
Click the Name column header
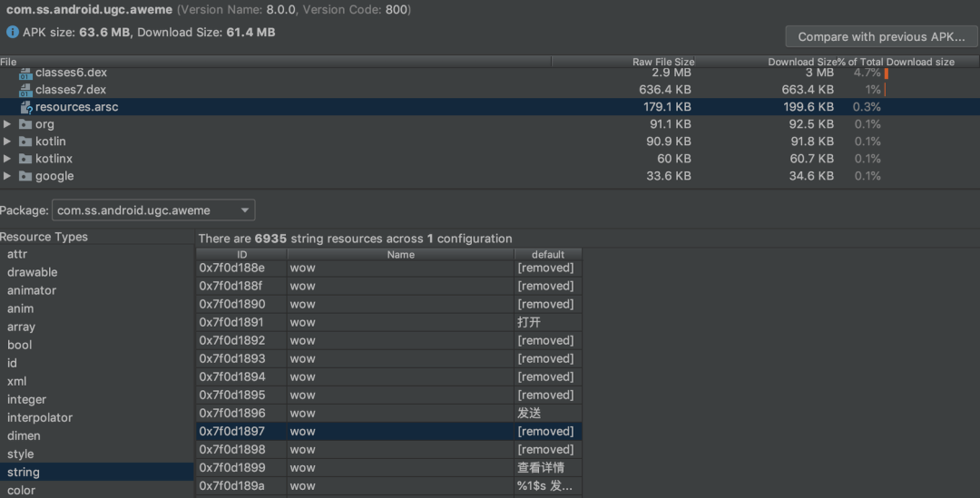tap(400, 255)
